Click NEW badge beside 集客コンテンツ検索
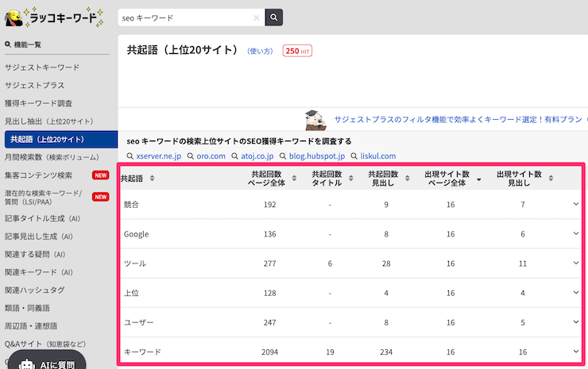Viewport: 588px width, 369px height. [x=100, y=175]
